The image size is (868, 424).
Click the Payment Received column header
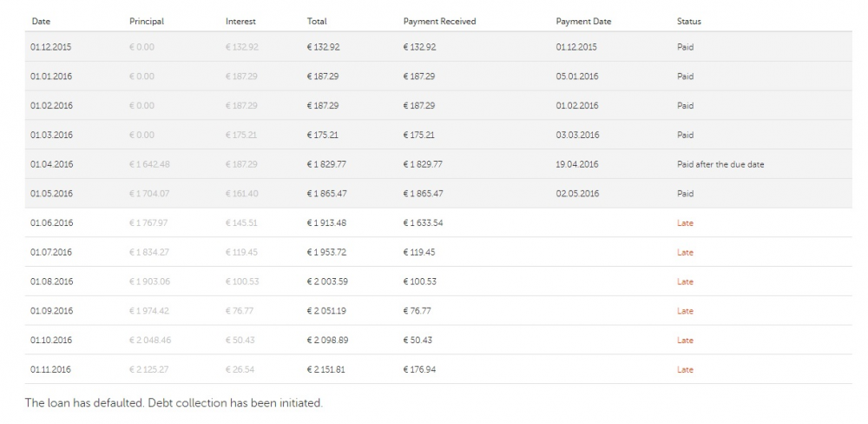click(439, 21)
